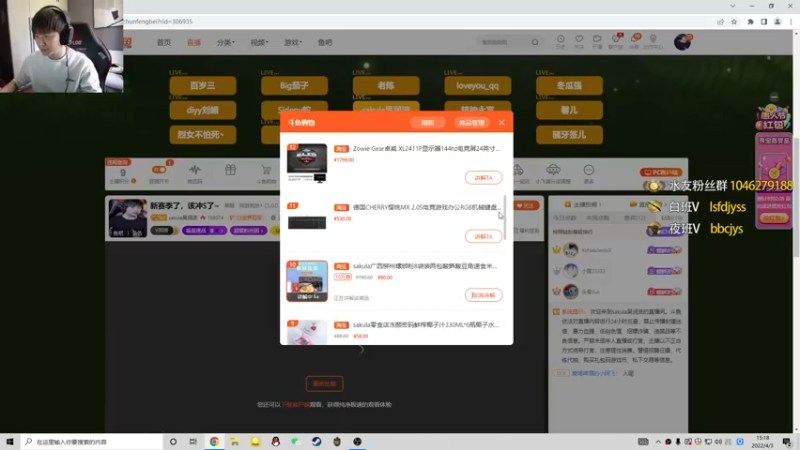800x450 pixels.
Task: Open the Zowie Gear XL2411P product thumbnail
Action: point(307,163)
